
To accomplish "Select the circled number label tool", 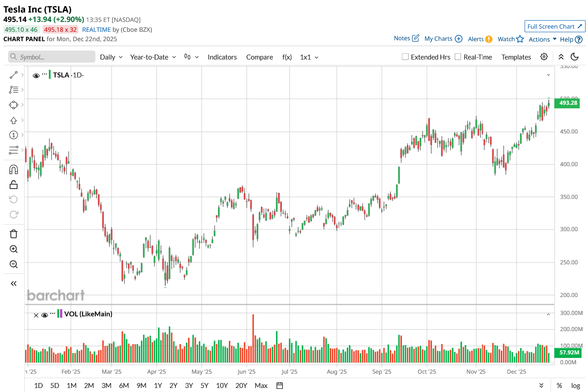I will 13,135.
